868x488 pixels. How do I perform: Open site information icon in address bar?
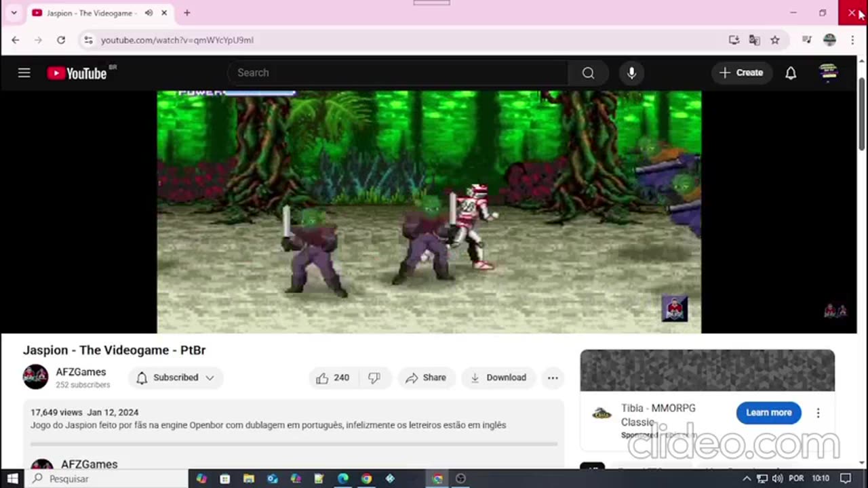coord(88,40)
